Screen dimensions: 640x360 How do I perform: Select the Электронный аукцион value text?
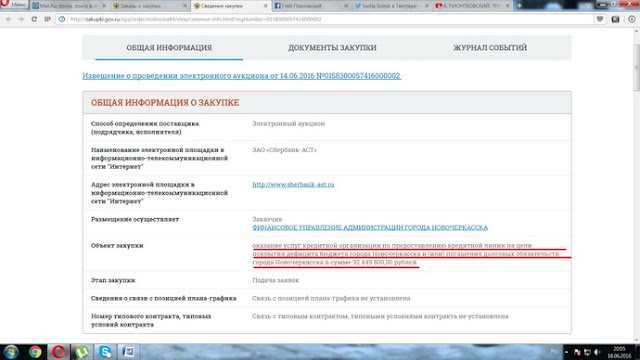(288, 124)
